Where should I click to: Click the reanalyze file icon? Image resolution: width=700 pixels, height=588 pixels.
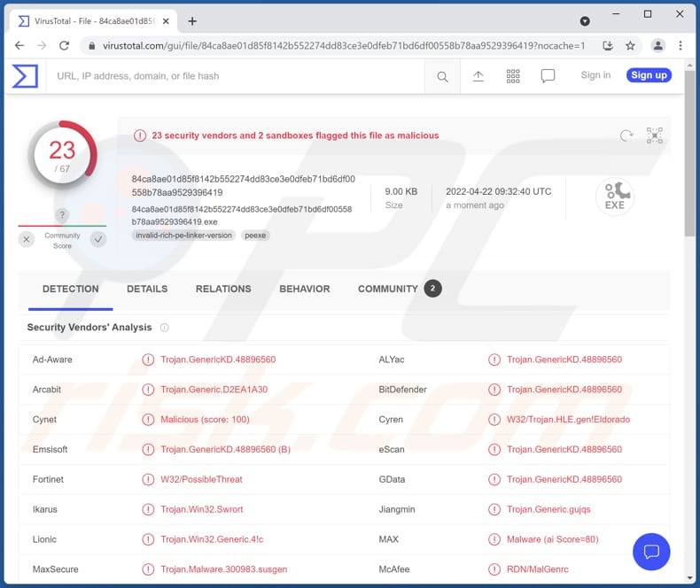click(626, 135)
